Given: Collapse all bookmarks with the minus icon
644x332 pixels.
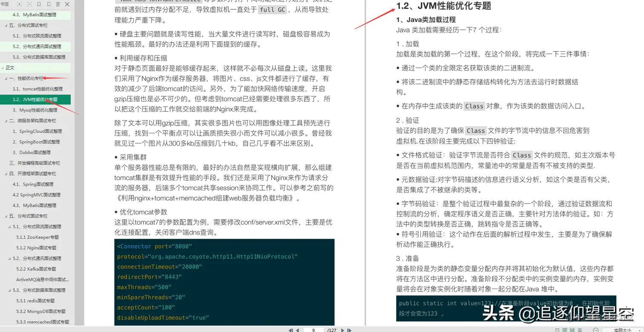Looking at the screenshot, I should tap(29, 4).
